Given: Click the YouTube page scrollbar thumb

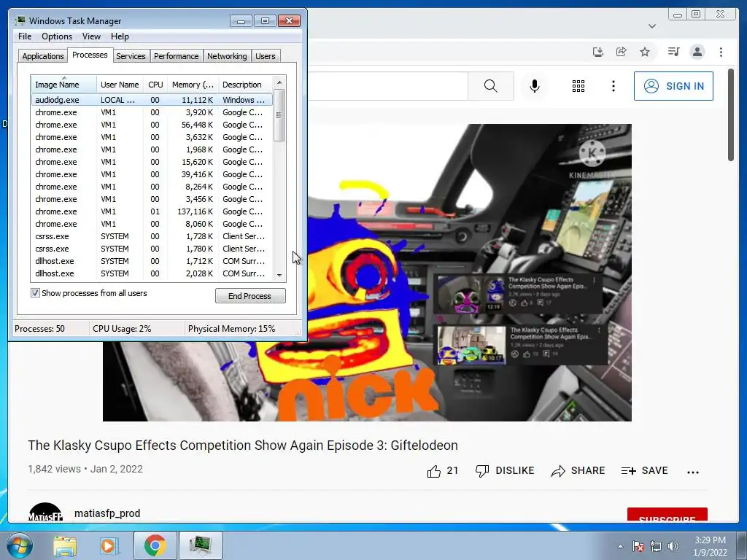Looking at the screenshot, I should point(731,114).
